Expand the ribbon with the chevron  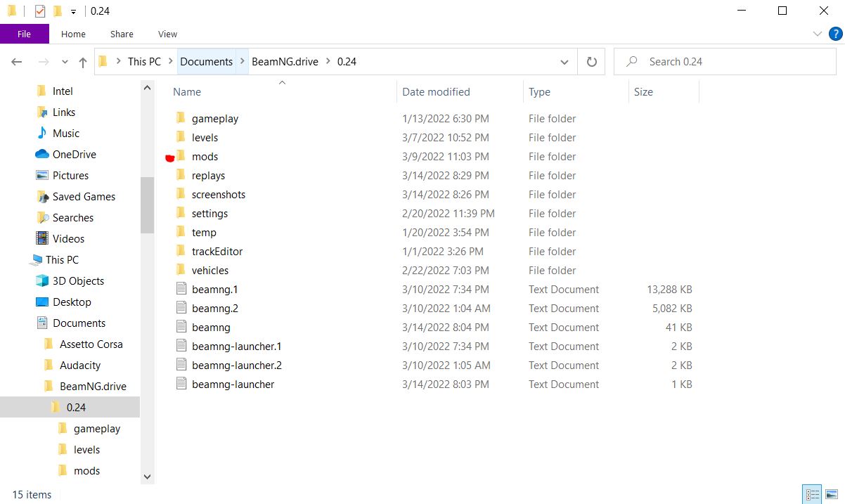click(x=817, y=34)
